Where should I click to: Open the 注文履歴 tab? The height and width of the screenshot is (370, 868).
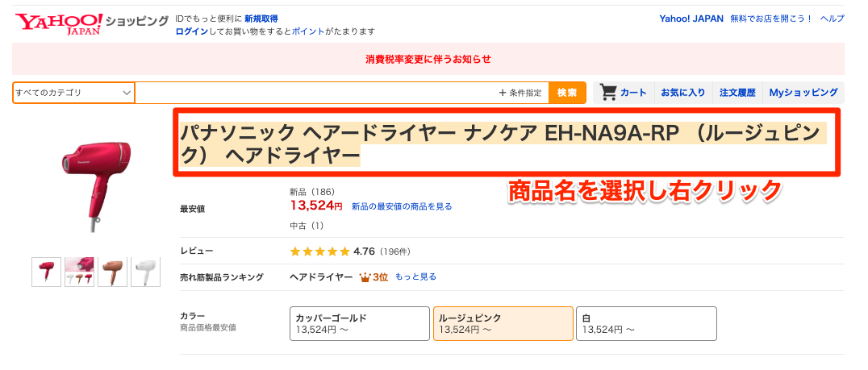pyautogui.click(x=737, y=93)
